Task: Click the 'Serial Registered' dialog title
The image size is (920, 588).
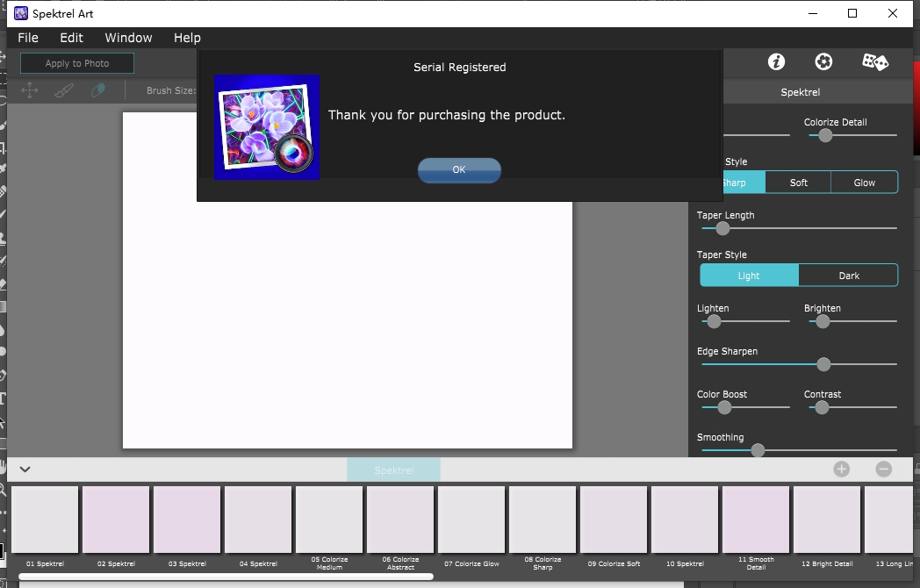Action: (x=459, y=68)
